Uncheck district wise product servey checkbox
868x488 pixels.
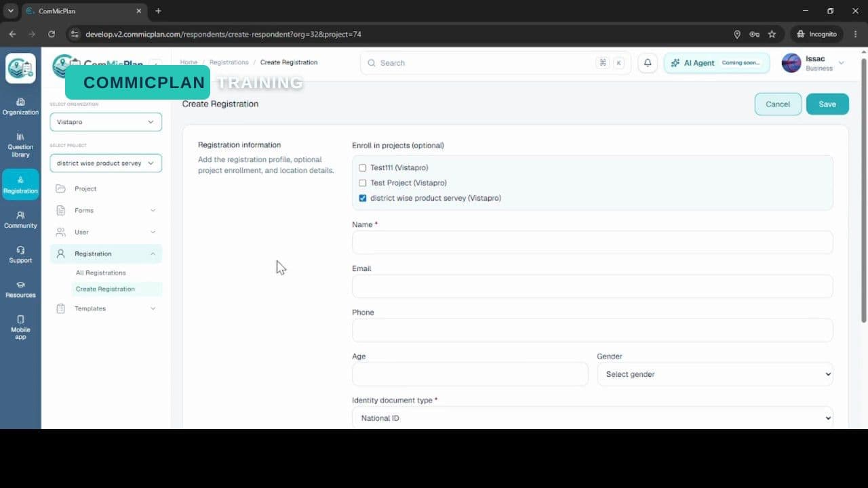[363, 198]
